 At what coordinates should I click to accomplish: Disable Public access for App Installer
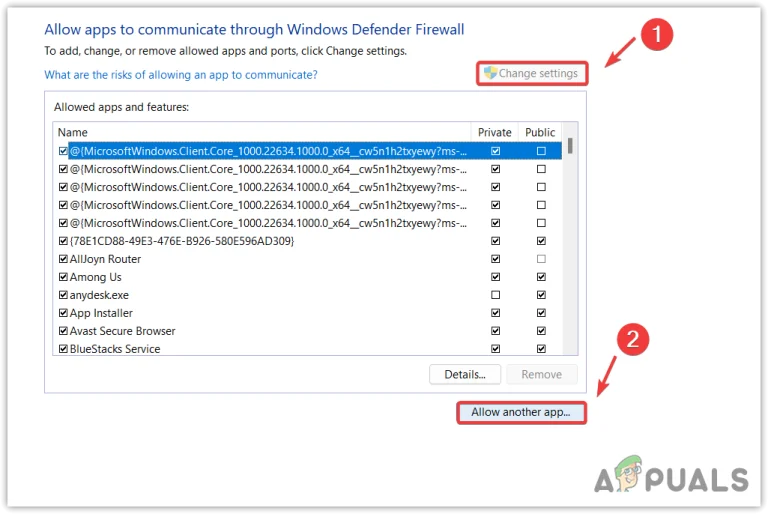(541, 313)
